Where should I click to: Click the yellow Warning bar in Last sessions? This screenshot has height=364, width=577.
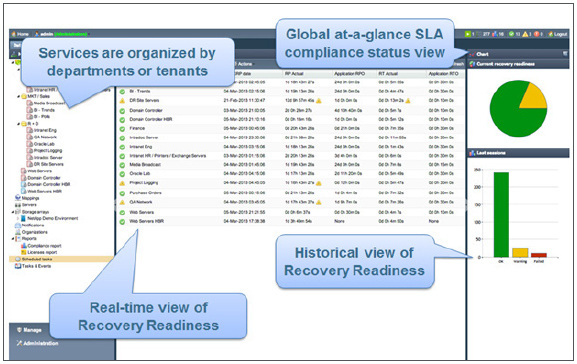pos(520,252)
